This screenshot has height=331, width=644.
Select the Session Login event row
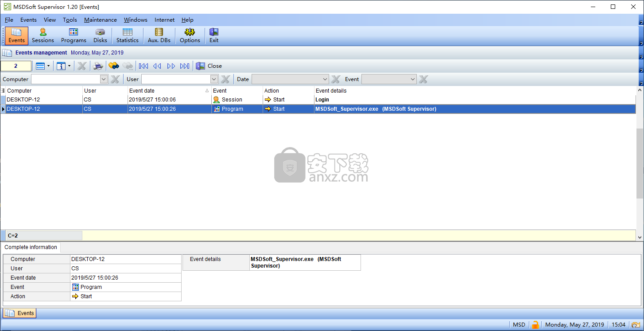(x=318, y=100)
